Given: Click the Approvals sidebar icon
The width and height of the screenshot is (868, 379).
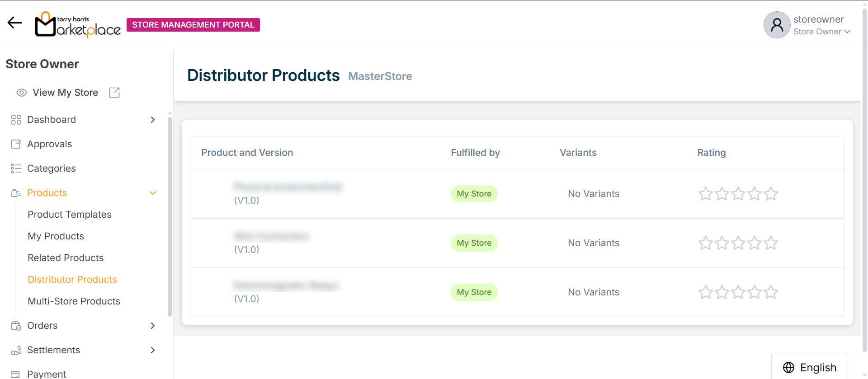Looking at the screenshot, I should [x=16, y=144].
